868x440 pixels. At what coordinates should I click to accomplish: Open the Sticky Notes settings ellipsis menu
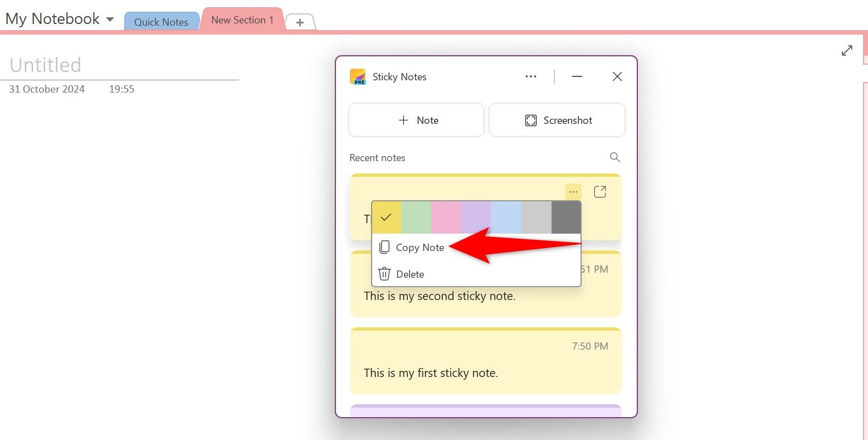530,76
